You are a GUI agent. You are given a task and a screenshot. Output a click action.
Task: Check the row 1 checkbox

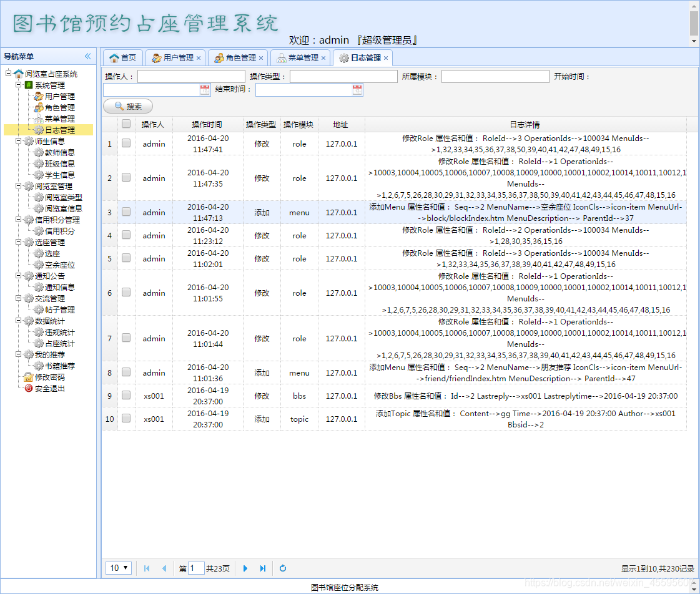tap(126, 143)
